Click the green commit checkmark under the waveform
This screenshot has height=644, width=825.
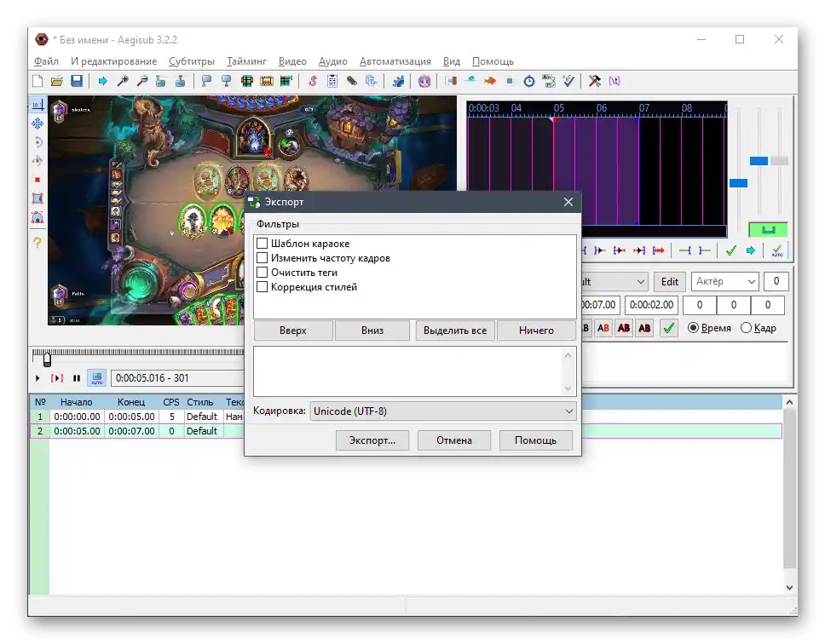tap(730, 250)
